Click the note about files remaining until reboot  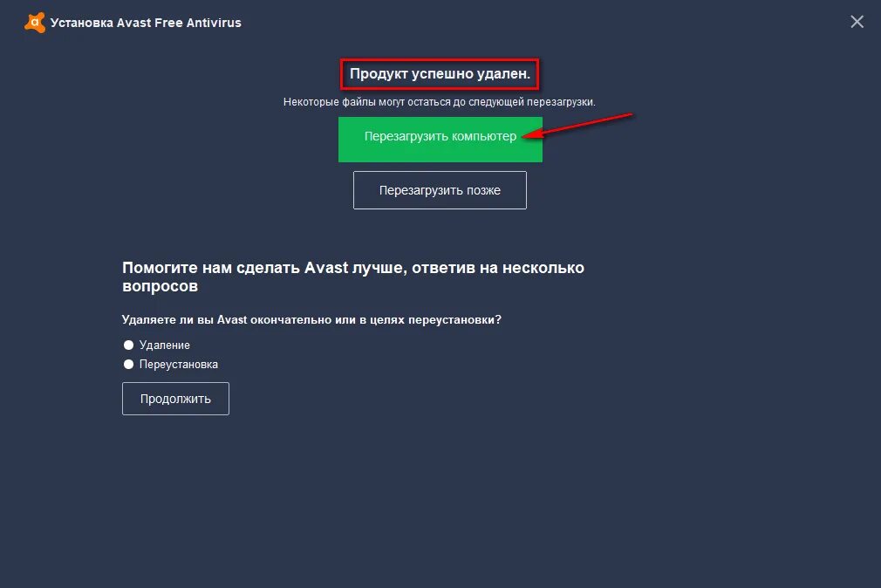tap(440, 102)
